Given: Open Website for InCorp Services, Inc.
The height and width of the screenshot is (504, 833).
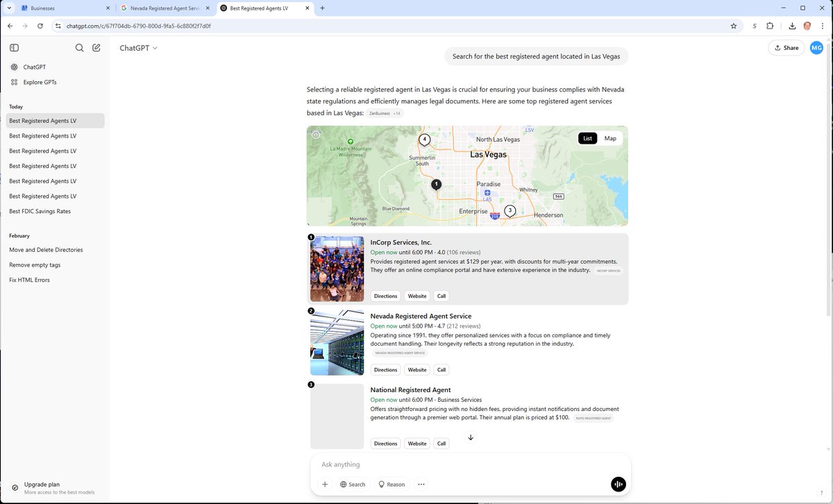Looking at the screenshot, I should click(x=417, y=296).
